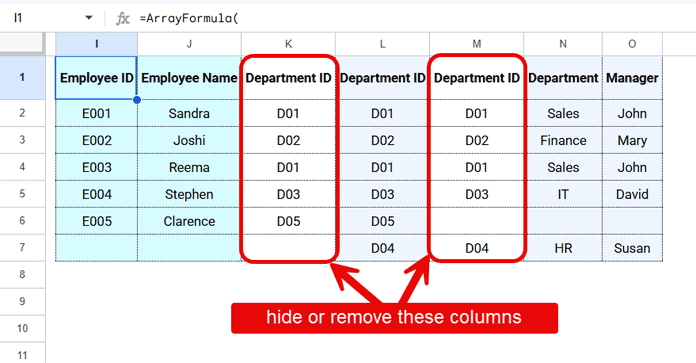Select the Joshi cell
Viewport: 696px width, 363px height.
(190, 140)
